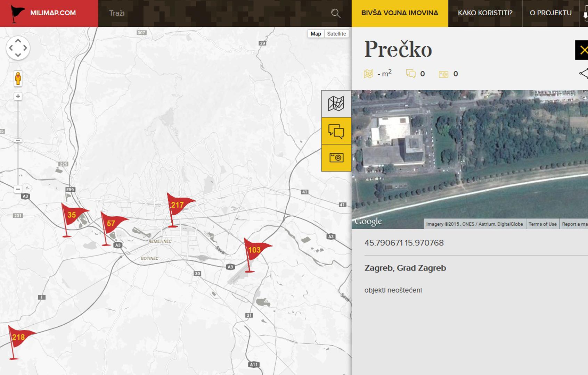Switch to the Map view type
Viewport: 588px width, 375px height.
pos(316,34)
